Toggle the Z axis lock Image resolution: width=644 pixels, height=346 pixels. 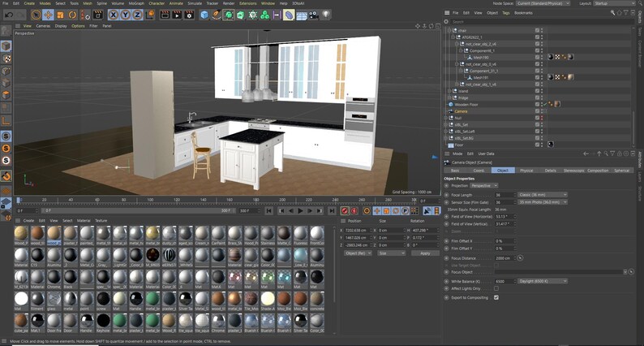[x=137, y=15]
